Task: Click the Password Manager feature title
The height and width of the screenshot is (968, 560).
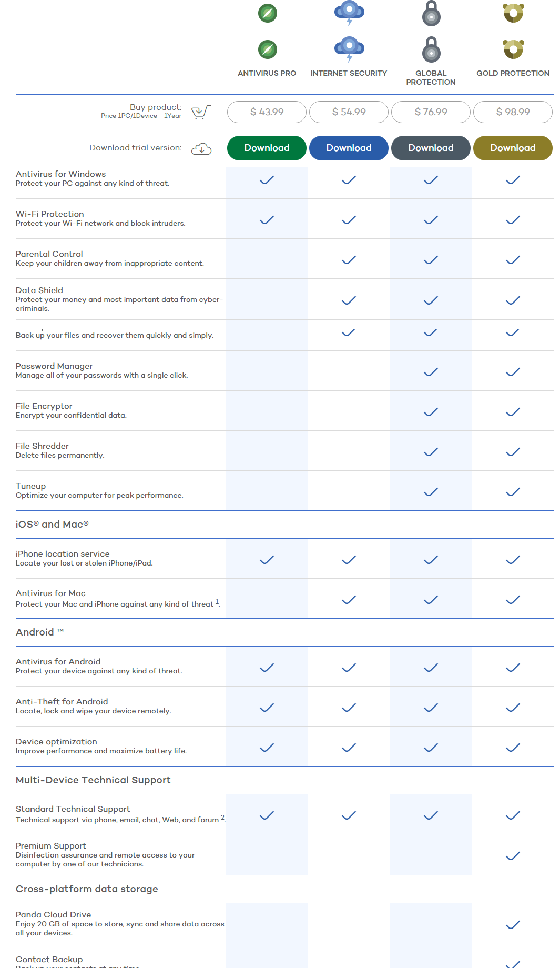Action: coord(54,366)
